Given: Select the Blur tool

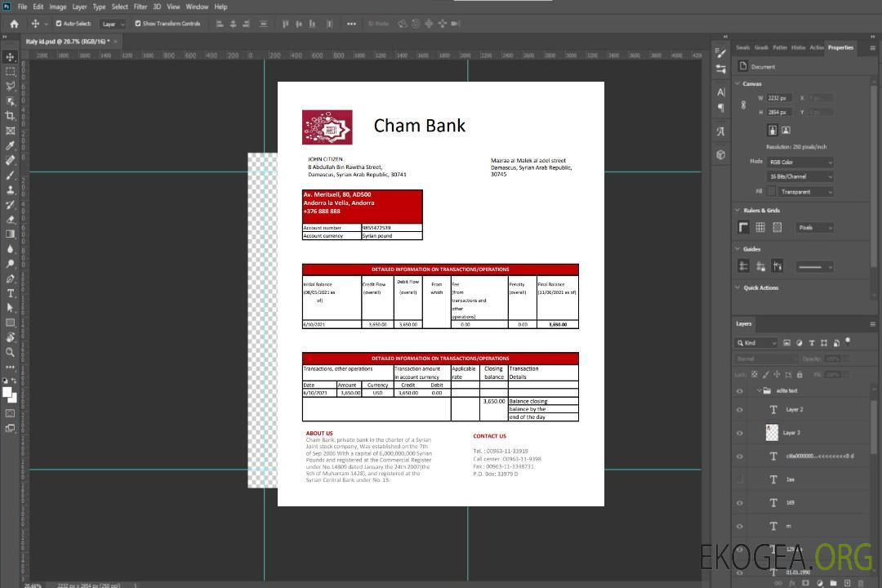Looking at the screenshot, I should click(x=10, y=249).
